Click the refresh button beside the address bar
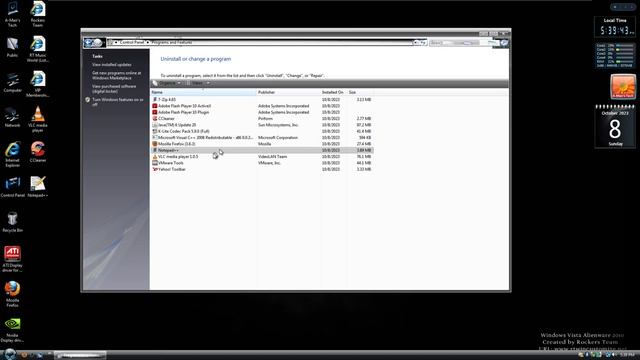640x360 pixels. (x=422, y=42)
